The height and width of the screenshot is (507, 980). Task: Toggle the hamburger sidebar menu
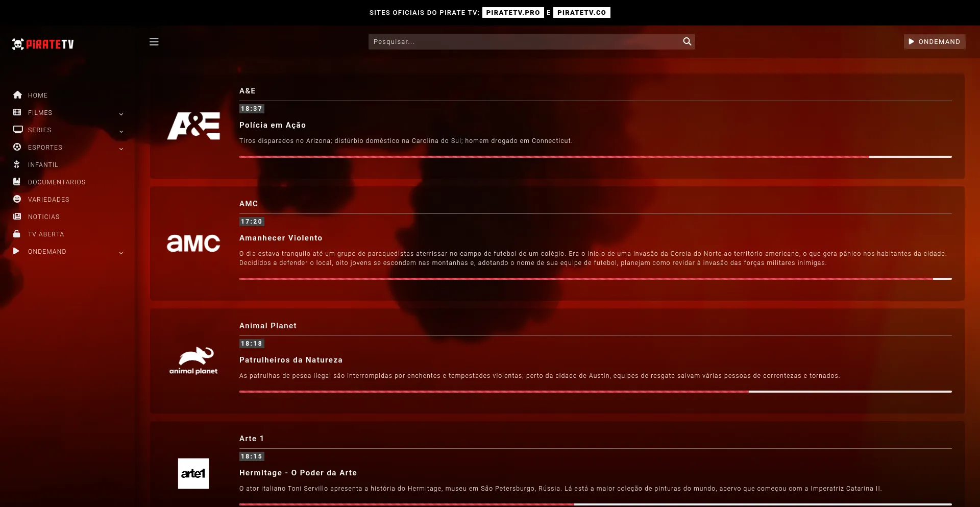[x=154, y=42]
